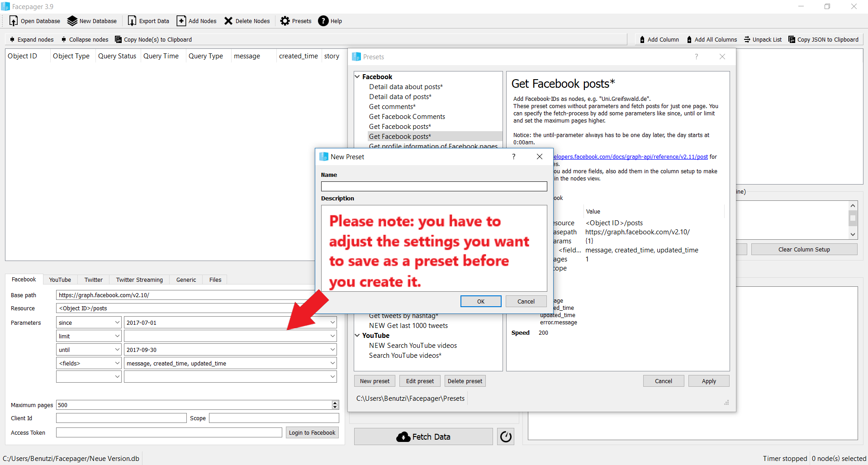Click the Add All Columns icon

689,39
